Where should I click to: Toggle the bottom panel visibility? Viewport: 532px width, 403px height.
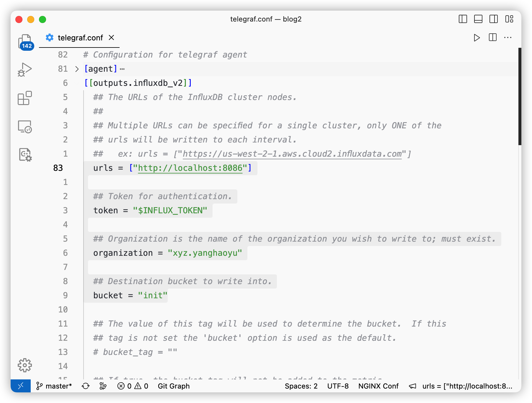478,19
